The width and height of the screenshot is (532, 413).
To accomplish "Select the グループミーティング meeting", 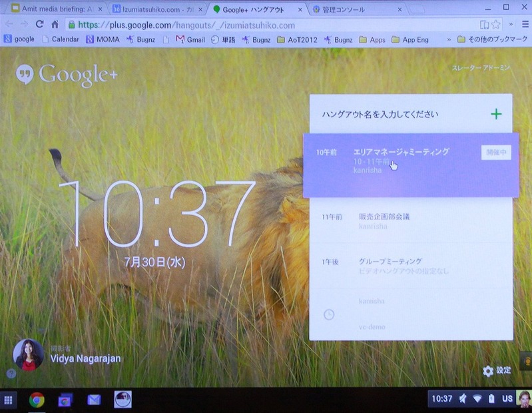I will (x=411, y=266).
